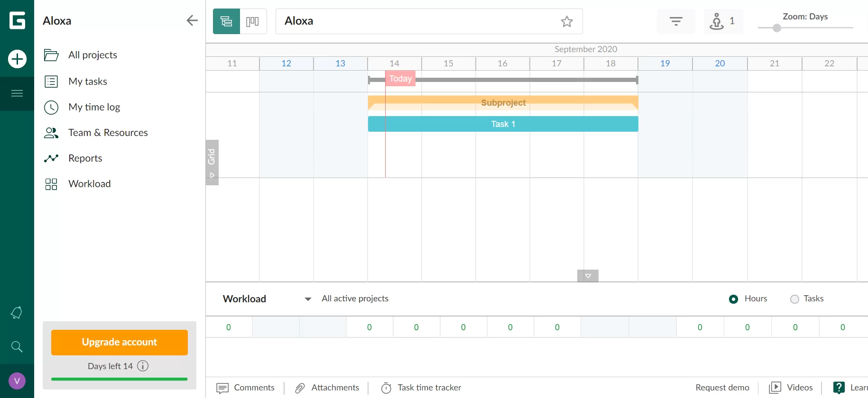Click the Upgrade account button

(120, 342)
